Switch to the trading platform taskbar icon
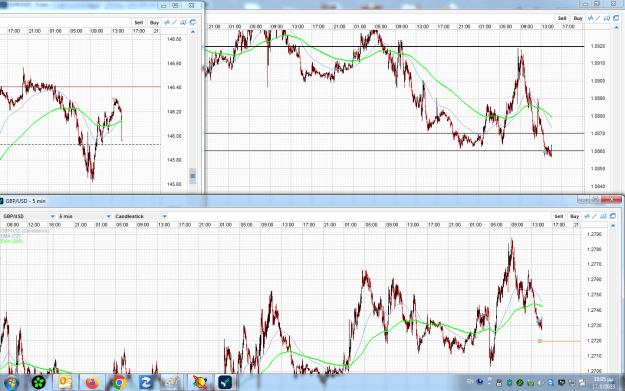Viewport: 625px width, 391px height. point(225,383)
